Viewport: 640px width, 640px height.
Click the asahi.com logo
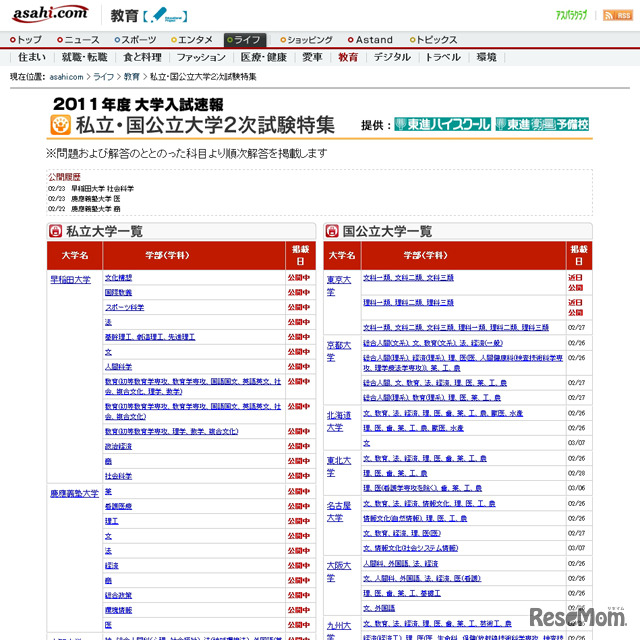51,14
